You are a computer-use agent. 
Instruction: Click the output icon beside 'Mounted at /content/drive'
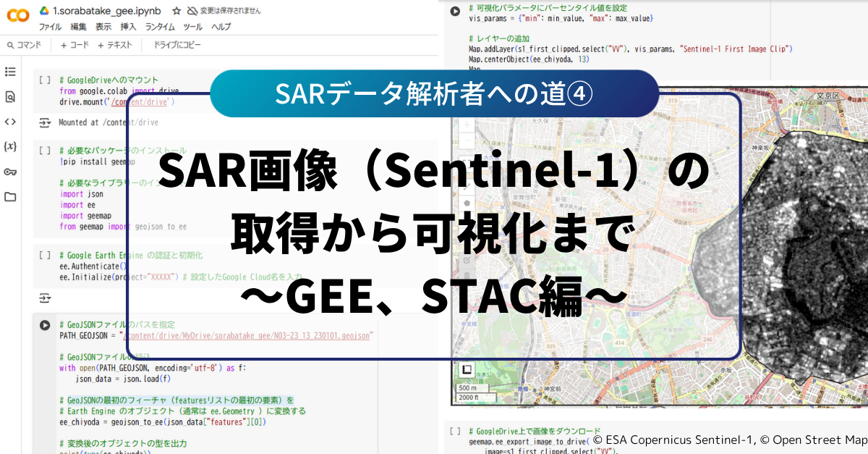(x=45, y=123)
